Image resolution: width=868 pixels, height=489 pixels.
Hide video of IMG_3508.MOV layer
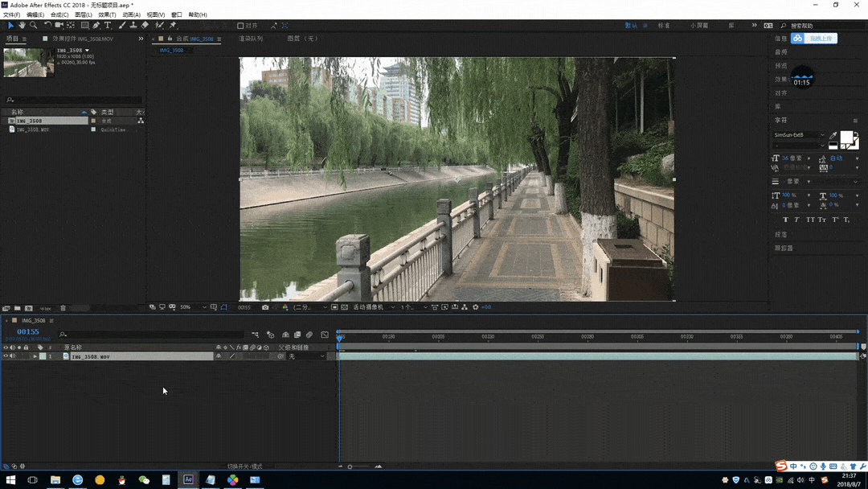[6, 356]
